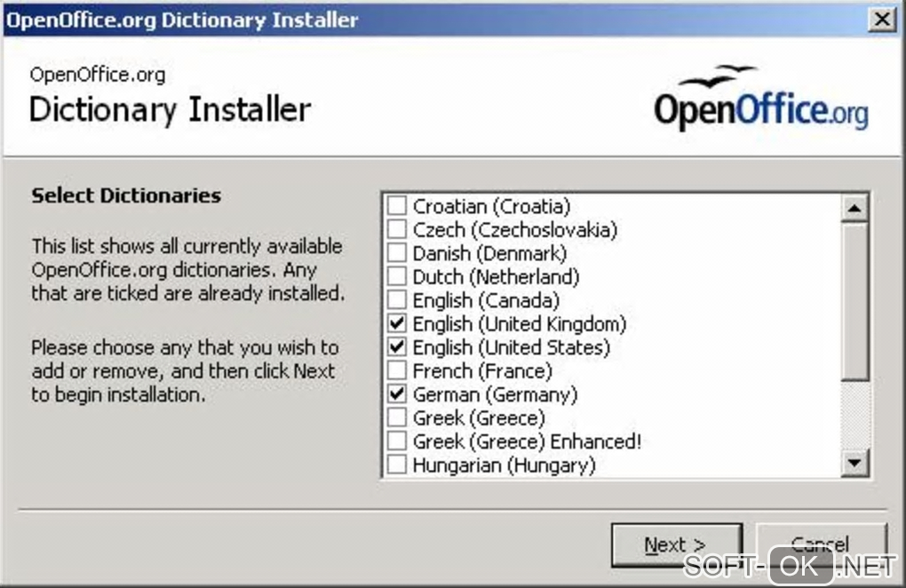This screenshot has width=906, height=588.
Task: Select the "English (United Kingdom)" list label
Action: coord(520,324)
